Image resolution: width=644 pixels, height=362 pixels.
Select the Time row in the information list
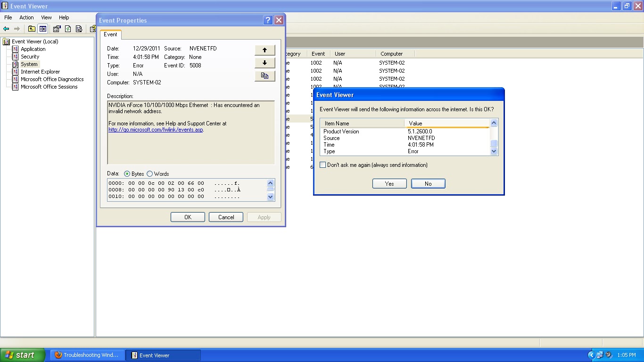coord(405,145)
